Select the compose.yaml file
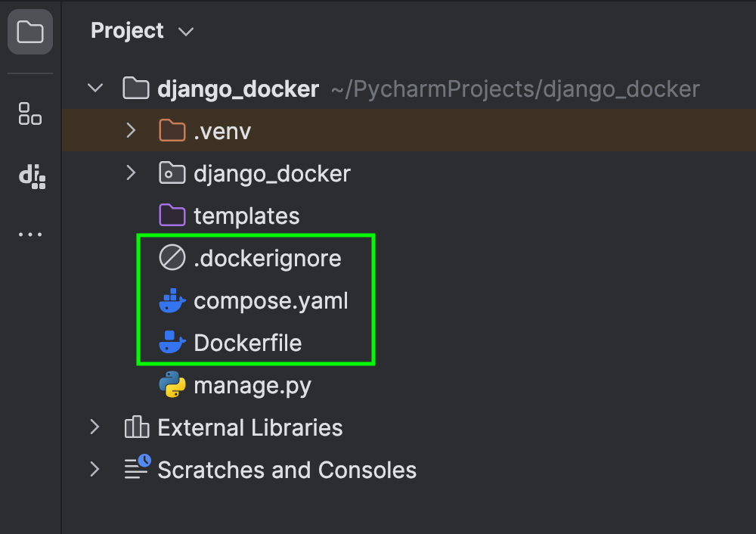The height and width of the screenshot is (534, 756). 271,301
